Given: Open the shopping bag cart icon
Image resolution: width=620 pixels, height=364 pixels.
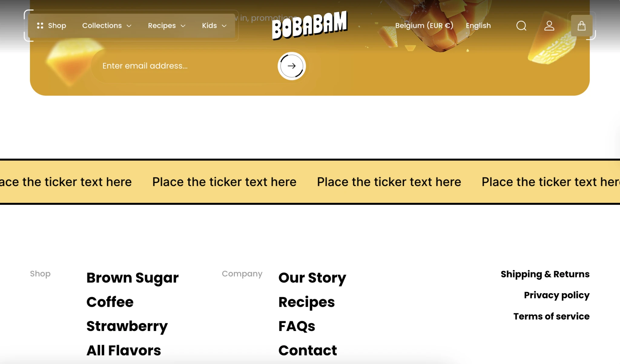Looking at the screenshot, I should 581,26.
